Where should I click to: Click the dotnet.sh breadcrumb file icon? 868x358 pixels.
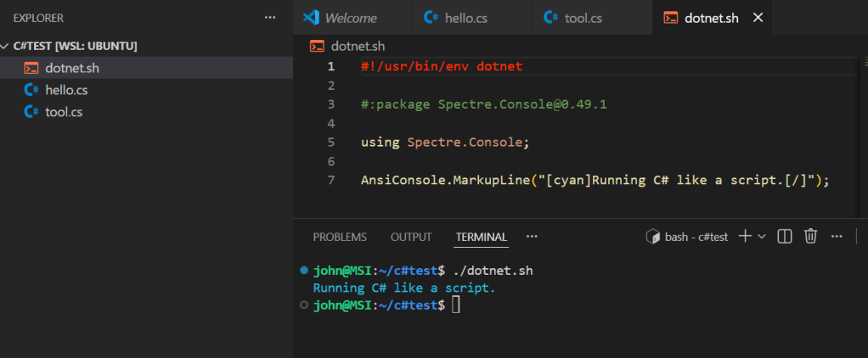click(317, 47)
